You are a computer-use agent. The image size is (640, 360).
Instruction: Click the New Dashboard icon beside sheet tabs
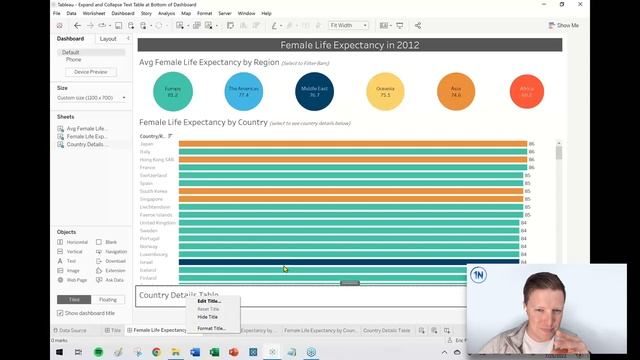pos(434,330)
